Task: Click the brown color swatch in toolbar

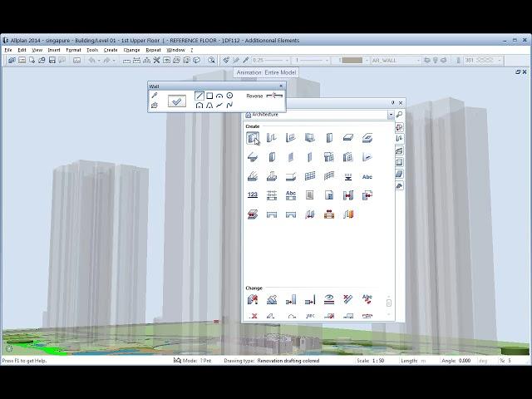Action: pos(352,60)
